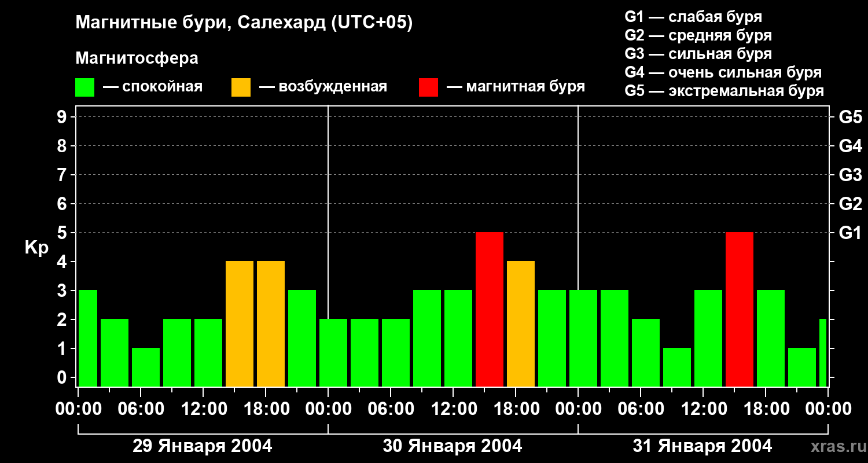Viewport: 868px width, 463px height.
Task: Click the '18:00' time label under 30 January
Action: pos(516,409)
